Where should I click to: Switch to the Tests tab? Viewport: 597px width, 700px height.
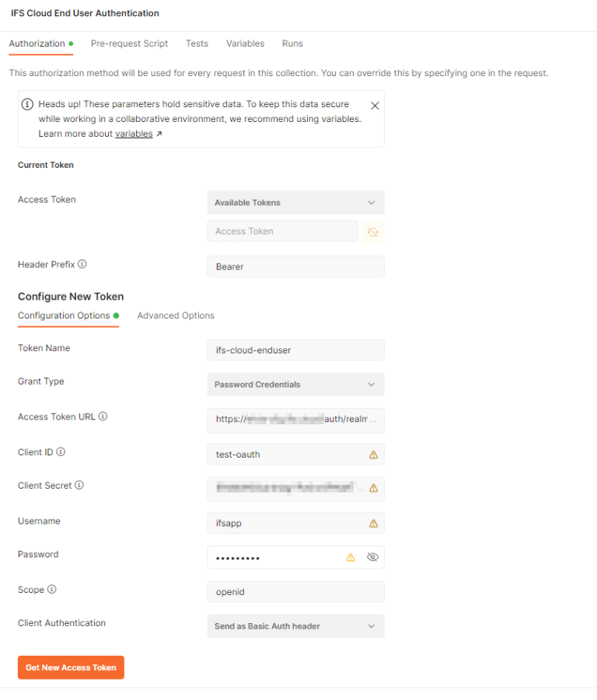pyautogui.click(x=197, y=44)
